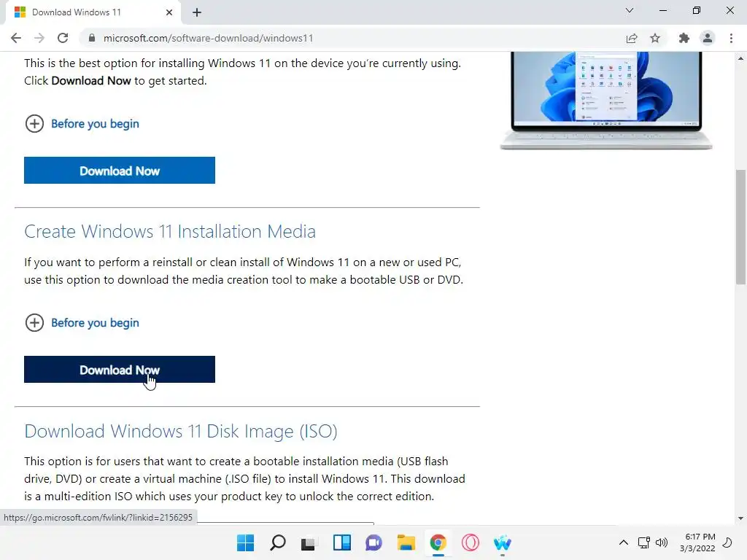
Task: Open the Extensions puzzle piece icon
Action: tap(684, 38)
